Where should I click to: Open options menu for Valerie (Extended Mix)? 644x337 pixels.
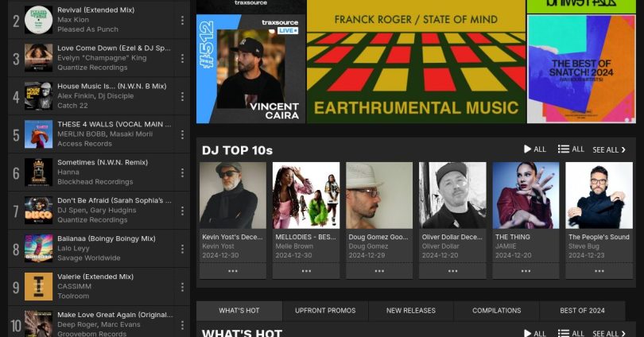coord(182,287)
